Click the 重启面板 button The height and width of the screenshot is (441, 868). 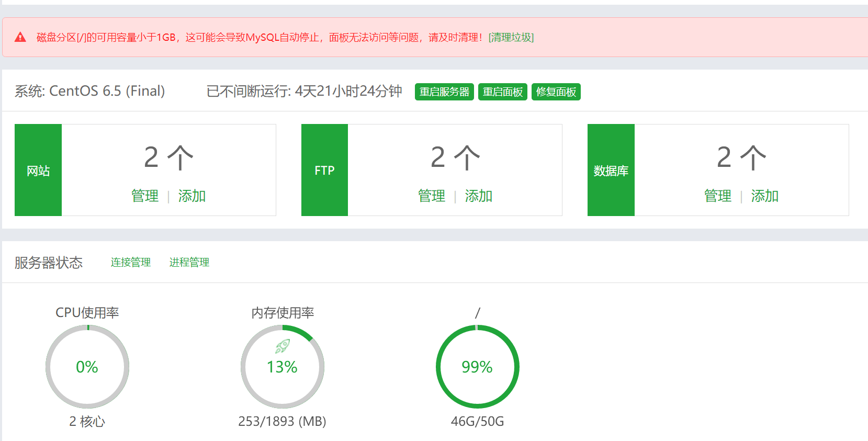(503, 92)
